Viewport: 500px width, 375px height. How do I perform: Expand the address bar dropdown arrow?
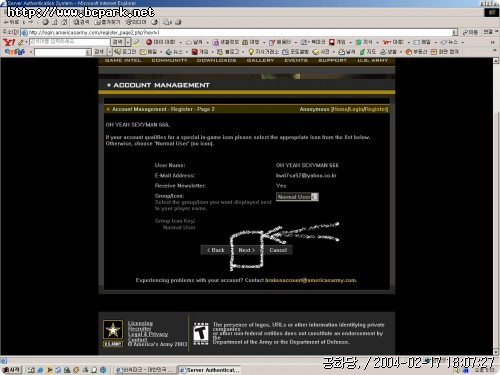tap(455, 32)
